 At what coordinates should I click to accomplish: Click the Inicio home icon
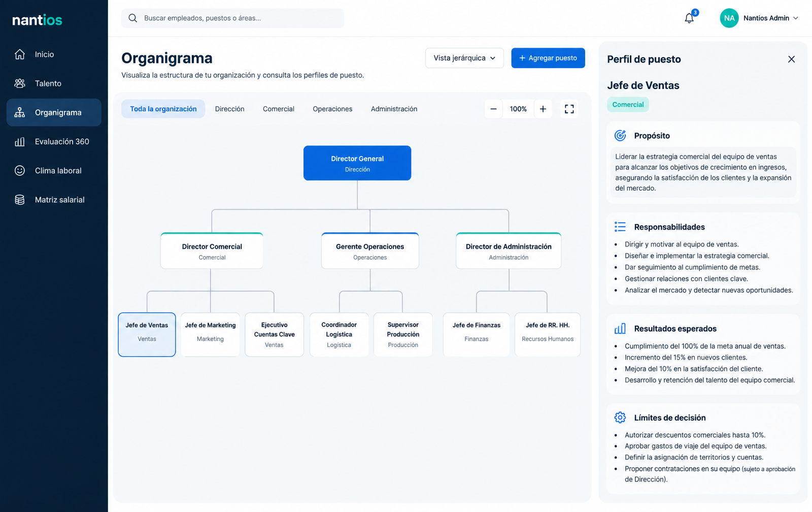click(x=20, y=54)
